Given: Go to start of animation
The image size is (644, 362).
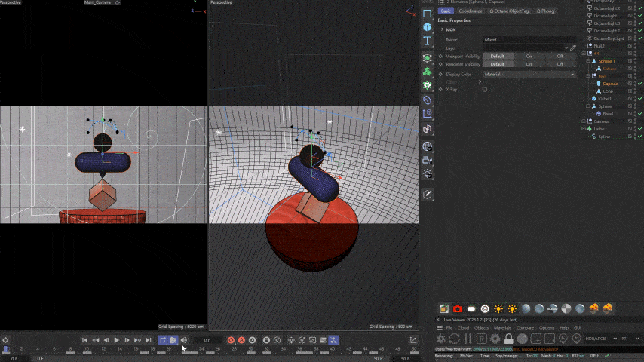Looking at the screenshot, I should tap(84, 340).
